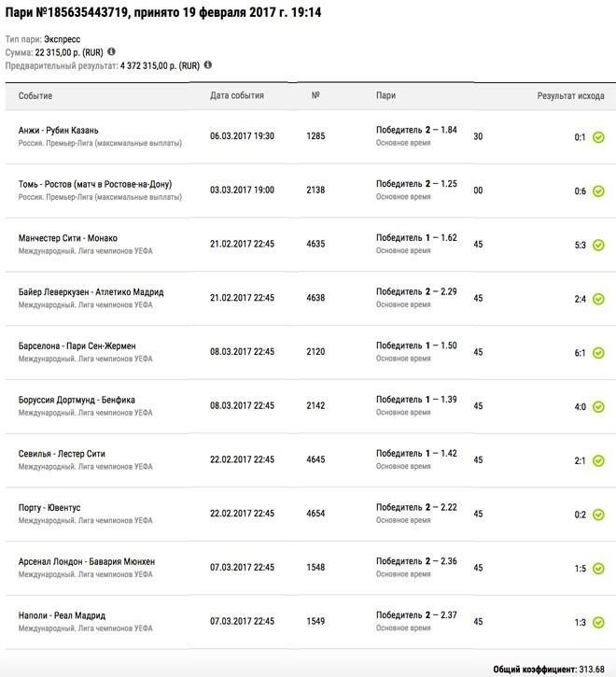Click the info icon next to Предварительный результат
Screen dimensions: 616x677
(207, 64)
